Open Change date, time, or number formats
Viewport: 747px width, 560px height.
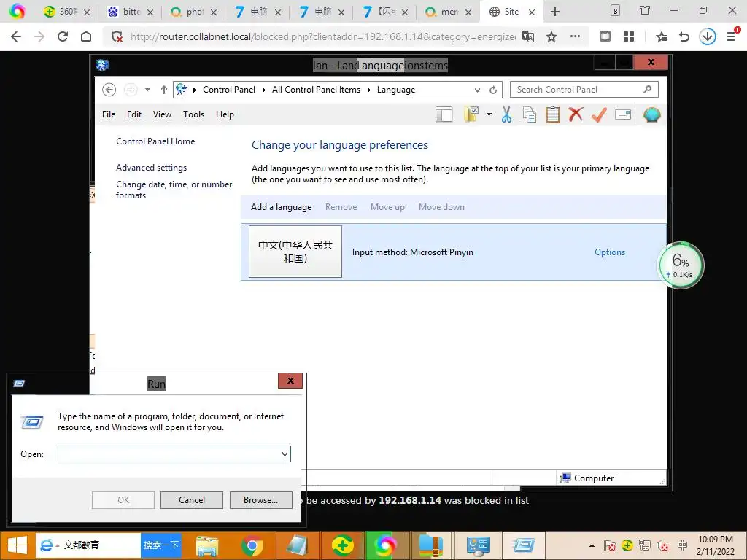coord(174,190)
